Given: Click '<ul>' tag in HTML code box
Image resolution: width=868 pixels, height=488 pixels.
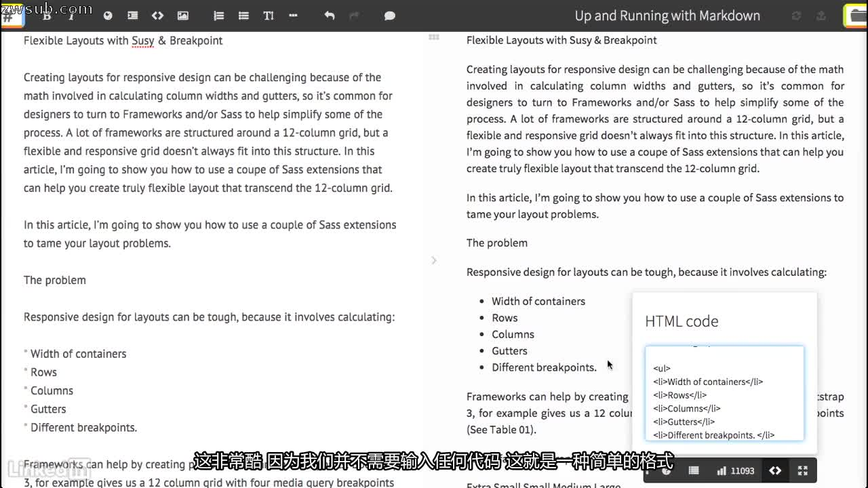Looking at the screenshot, I should (x=662, y=369).
